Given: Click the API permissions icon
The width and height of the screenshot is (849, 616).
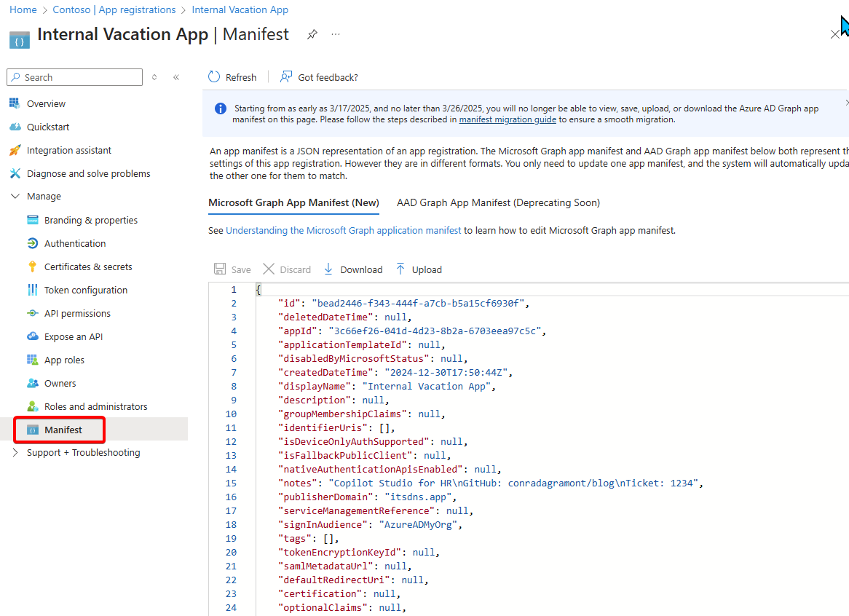Looking at the screenshot, I should 33,313.
